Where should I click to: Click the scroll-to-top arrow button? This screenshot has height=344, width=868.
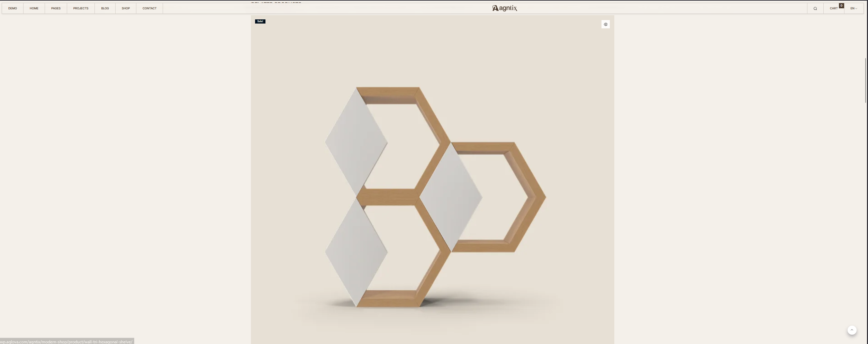[852, 330]
